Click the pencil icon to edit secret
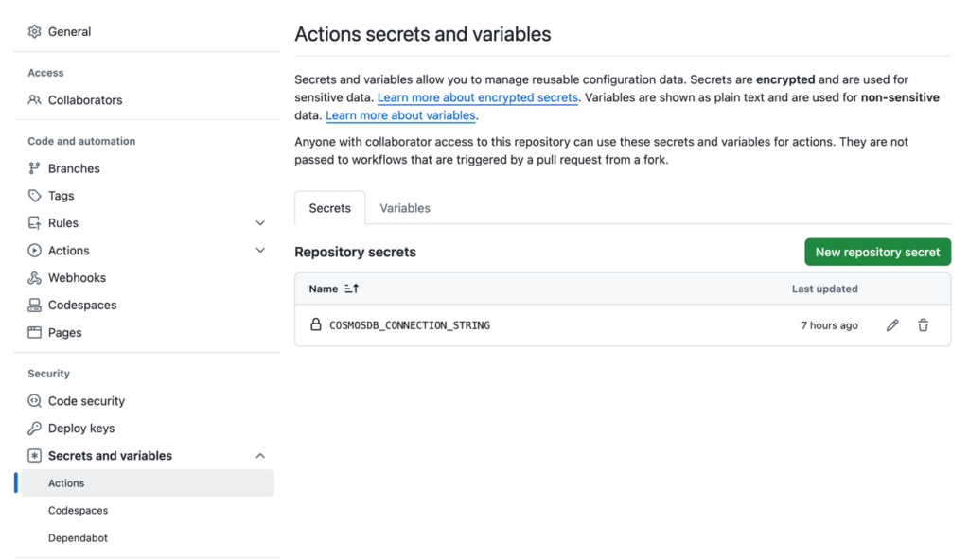The height and width of the screenshot is (560, 969). pos(891,324)
